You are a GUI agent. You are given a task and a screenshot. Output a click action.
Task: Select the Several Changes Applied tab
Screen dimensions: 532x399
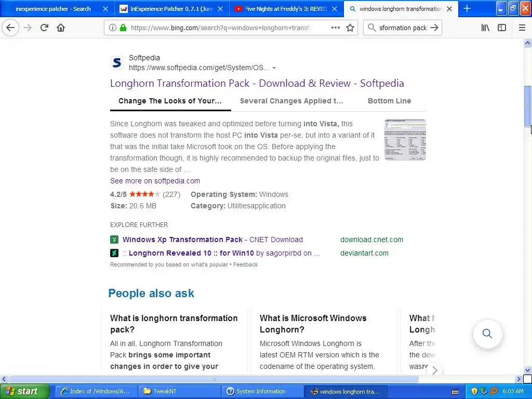(x=291, y=101)
